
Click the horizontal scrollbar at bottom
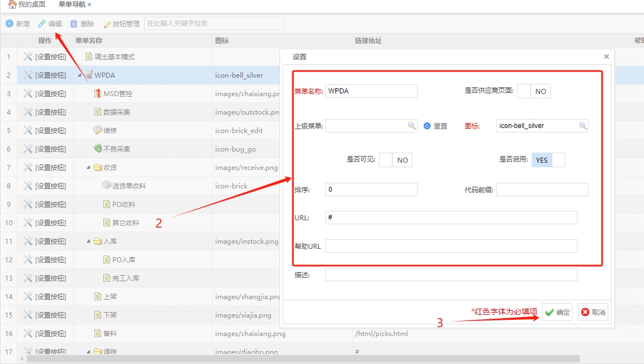click(302, 358)
